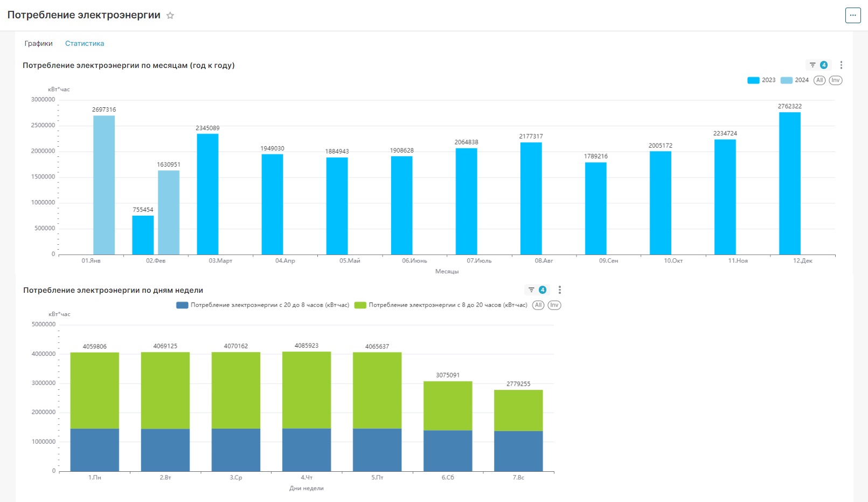
Task: Open kebab menu of weekday consumption chart
Action: pos(560,290)
